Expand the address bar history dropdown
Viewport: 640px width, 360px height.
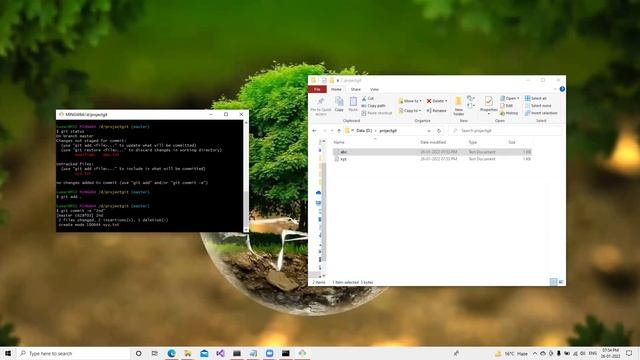[429, 131]
